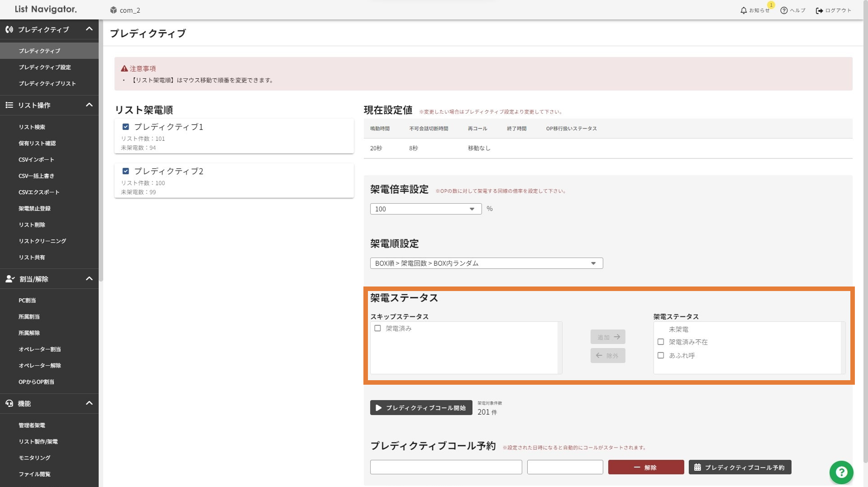Open the notifications bell icon

click(743, 10)
